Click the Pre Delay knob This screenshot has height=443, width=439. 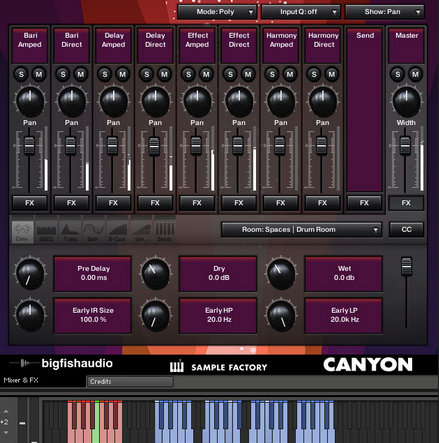30,274
